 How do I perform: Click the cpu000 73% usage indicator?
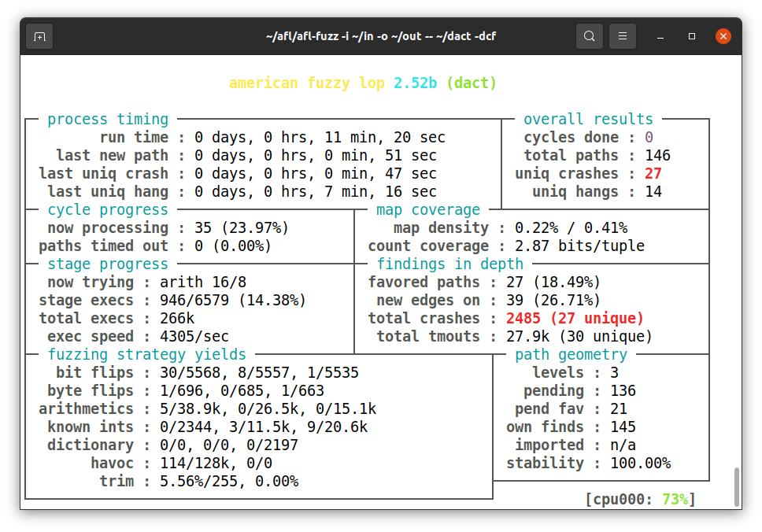(640, 499)
